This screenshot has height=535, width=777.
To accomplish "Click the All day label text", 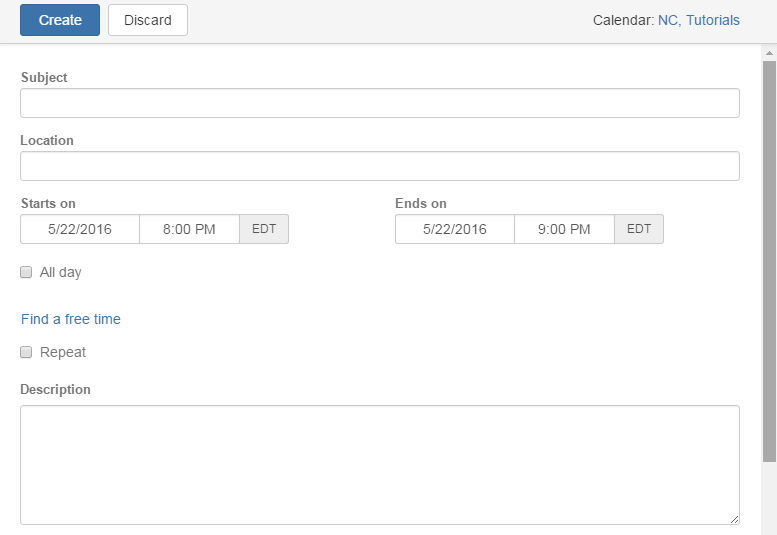I will (60, 272).
